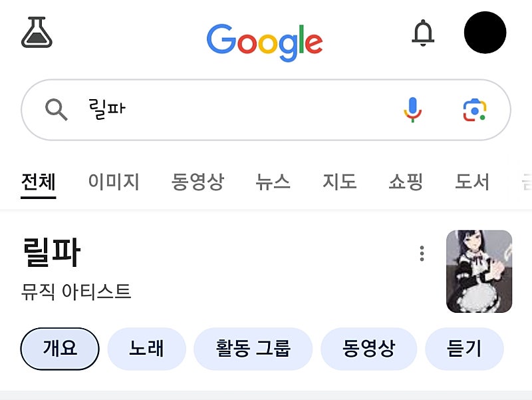Open the 도서 tab

pyautogui.click(x=472, y=182)
